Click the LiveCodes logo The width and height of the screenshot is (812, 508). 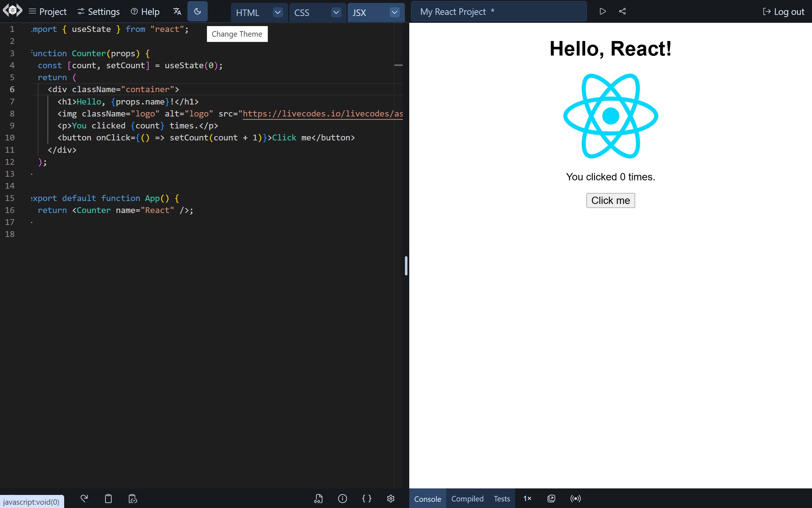[12, 10]
